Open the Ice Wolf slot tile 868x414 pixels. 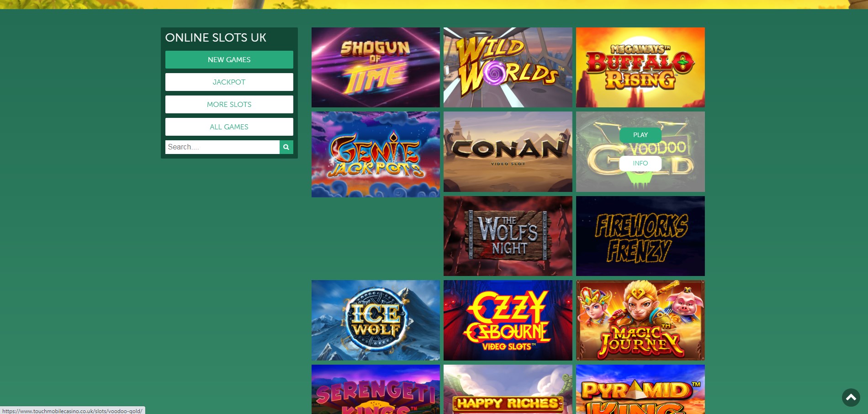pyautogui.click(x=376, y=320)
